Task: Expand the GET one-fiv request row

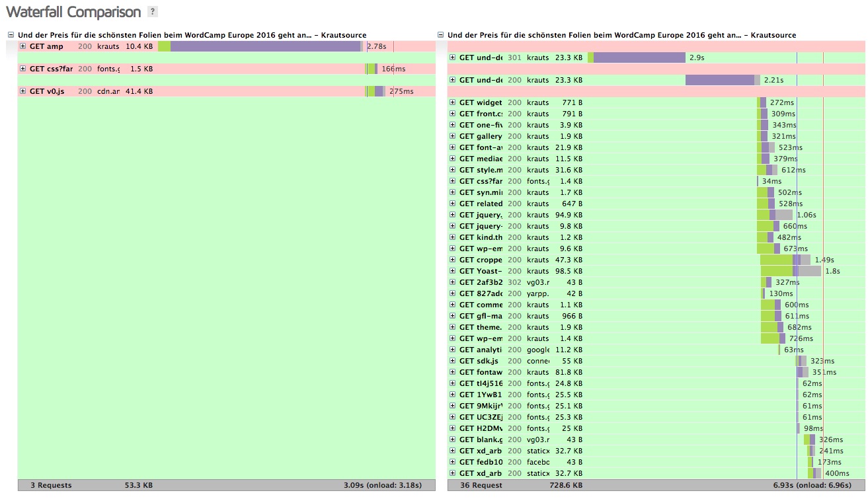Action: click(453, 125)
